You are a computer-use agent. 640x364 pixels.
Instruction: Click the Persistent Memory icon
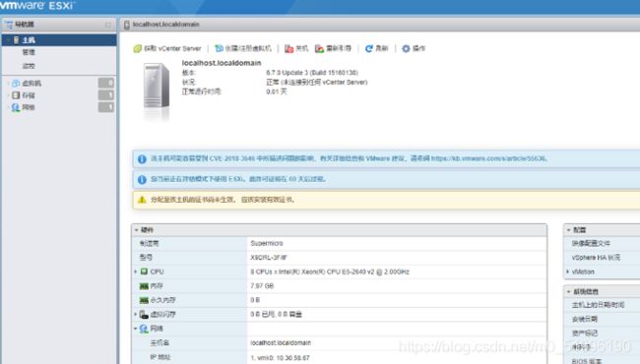pos(144,300)
